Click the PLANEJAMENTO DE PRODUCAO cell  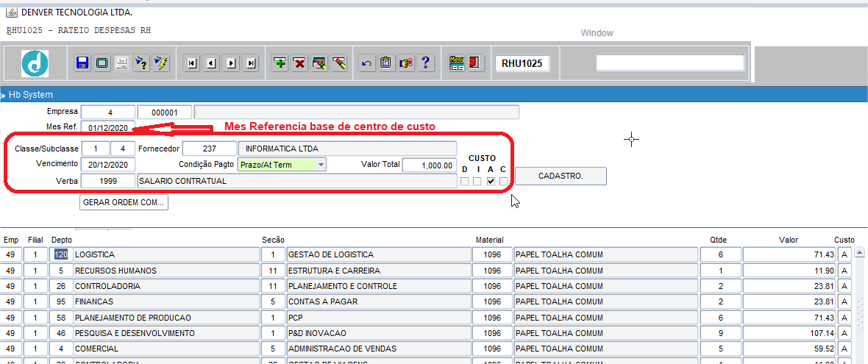coord(166,318)
